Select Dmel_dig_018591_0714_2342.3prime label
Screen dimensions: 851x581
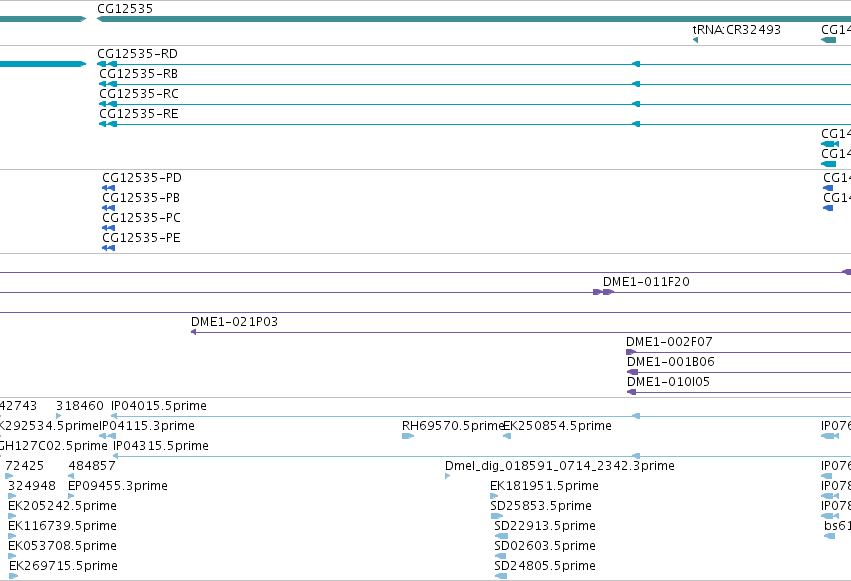[560, 467]
